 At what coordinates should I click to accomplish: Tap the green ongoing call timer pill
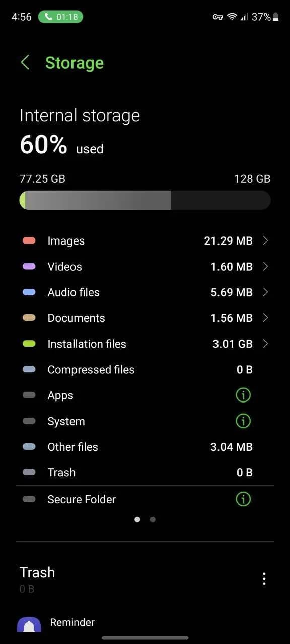coord(61,17)
